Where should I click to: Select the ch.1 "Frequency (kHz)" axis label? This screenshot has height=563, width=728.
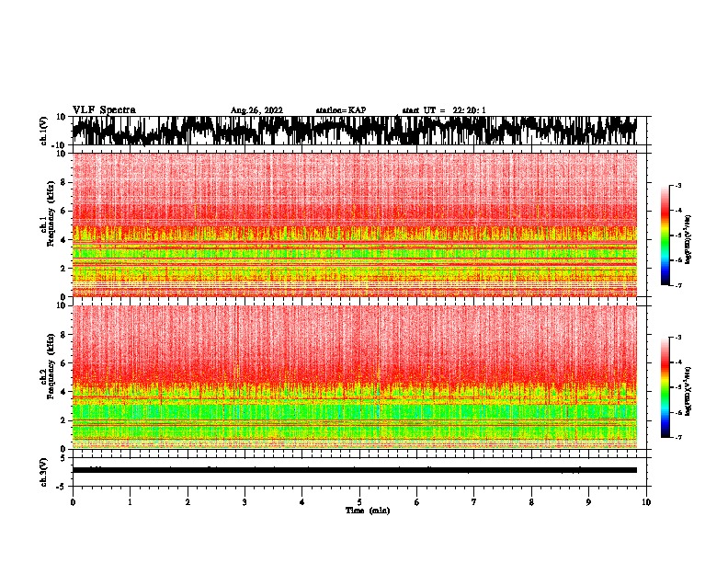(51, 214)
